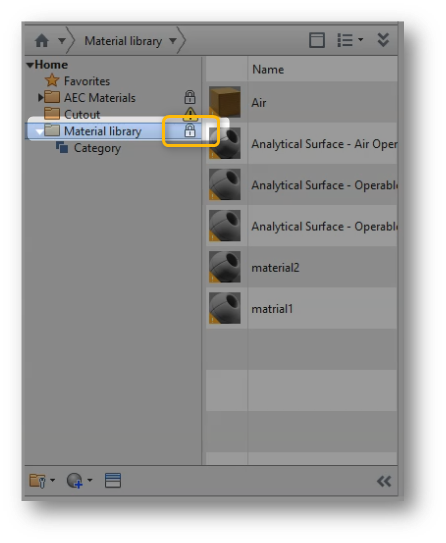Toggle the library panel view icon

click(x=316, y=41)
